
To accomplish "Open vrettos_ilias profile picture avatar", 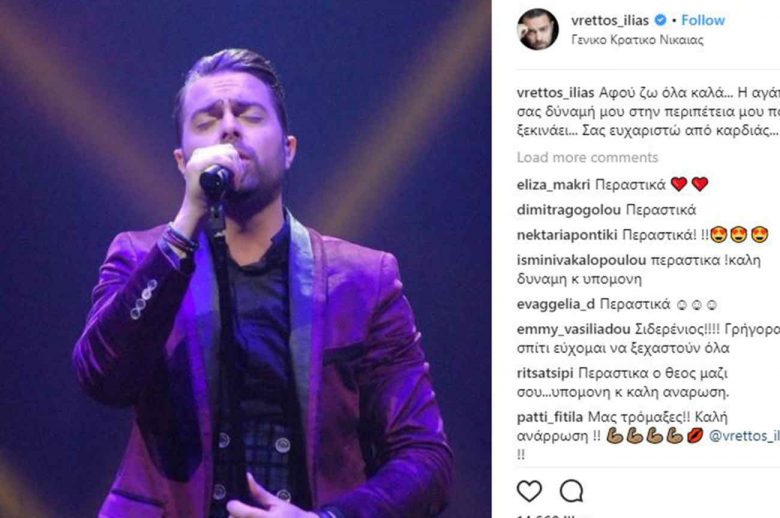I will coord(537,29).
